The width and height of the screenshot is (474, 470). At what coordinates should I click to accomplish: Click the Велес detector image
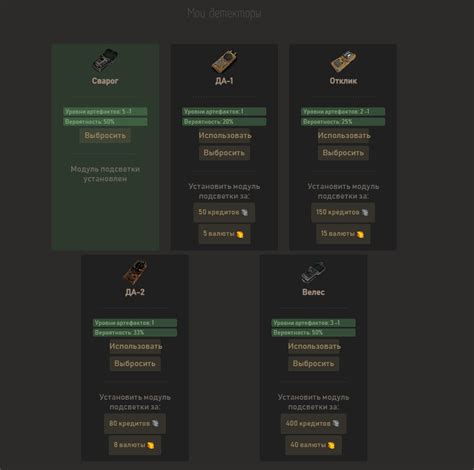point(313,272)
